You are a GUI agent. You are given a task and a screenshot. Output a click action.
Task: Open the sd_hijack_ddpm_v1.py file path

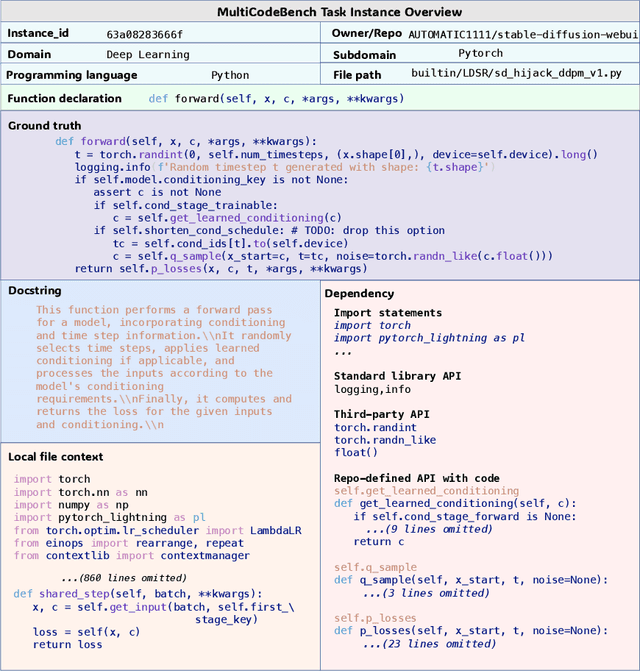(517, 74)
